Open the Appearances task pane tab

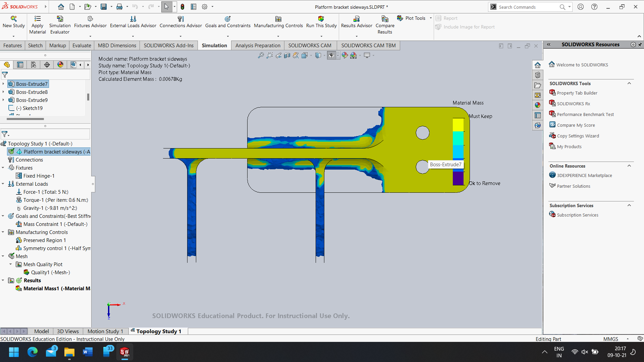[538, 105]
